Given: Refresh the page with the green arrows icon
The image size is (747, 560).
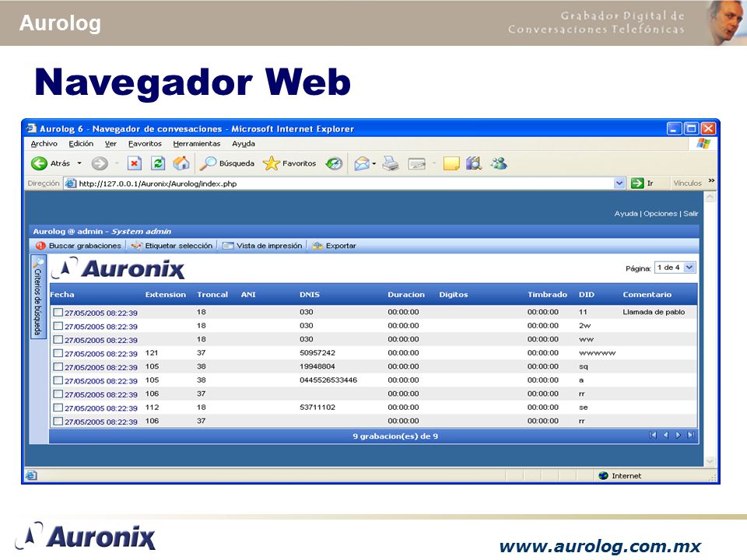Looking at the screenshot, I should coord(158,163).
